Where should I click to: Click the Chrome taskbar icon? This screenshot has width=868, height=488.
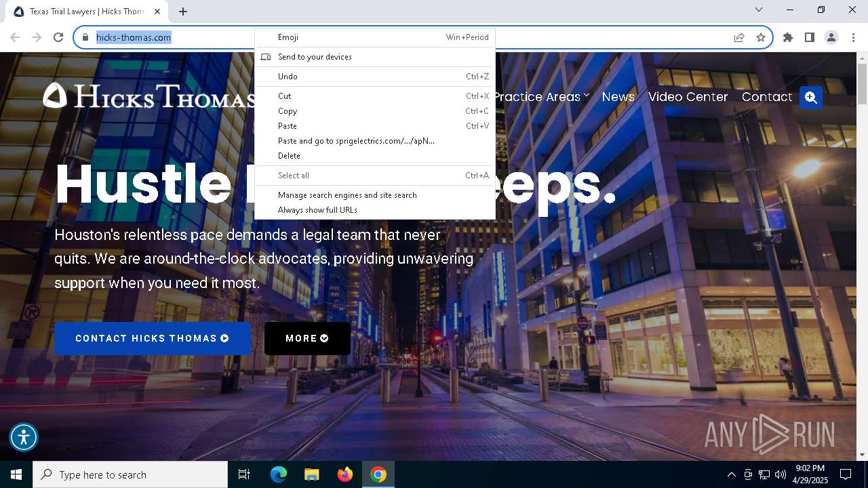378,474
